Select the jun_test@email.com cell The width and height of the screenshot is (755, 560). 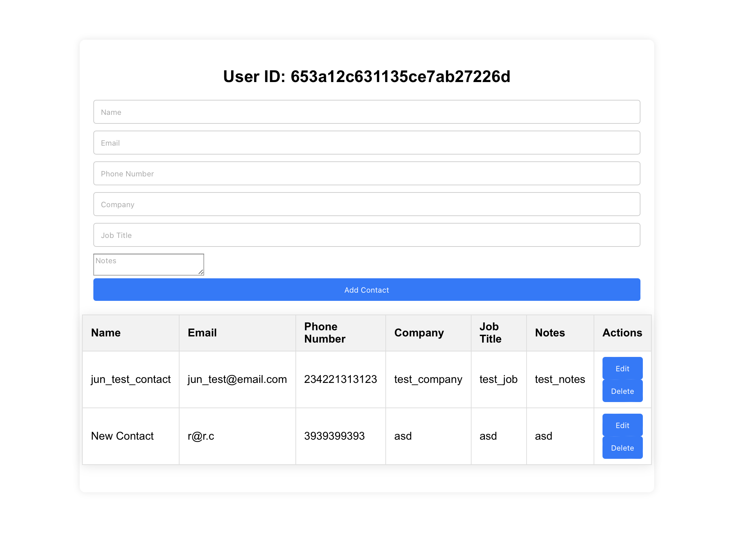point(237,379)
